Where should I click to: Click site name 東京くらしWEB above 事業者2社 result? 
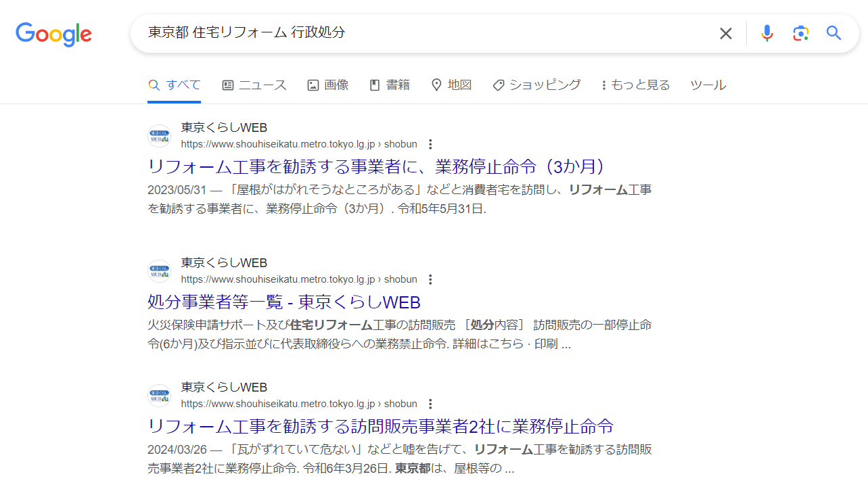[x=224, y=388]
